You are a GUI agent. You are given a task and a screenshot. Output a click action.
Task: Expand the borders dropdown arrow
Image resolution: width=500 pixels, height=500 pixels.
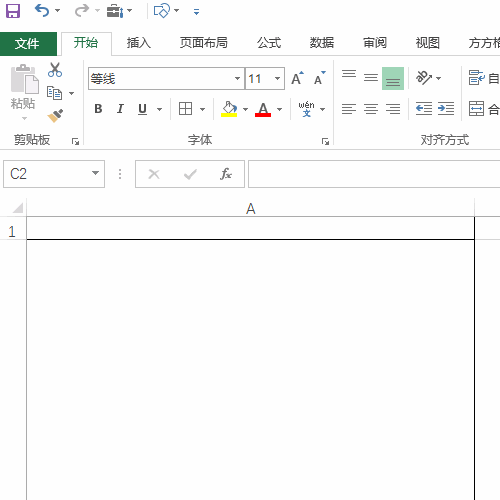[x=202, y=109]
